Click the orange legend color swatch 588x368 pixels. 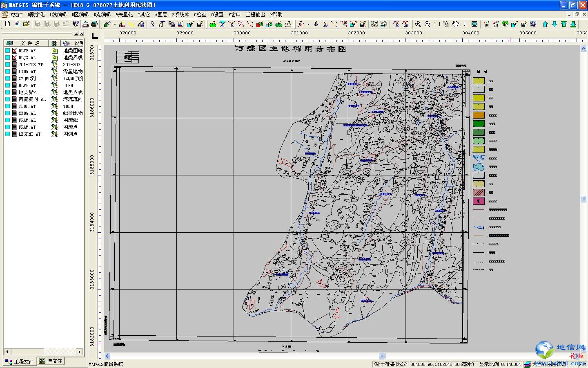pyautogui.click(x=479, y=115)
